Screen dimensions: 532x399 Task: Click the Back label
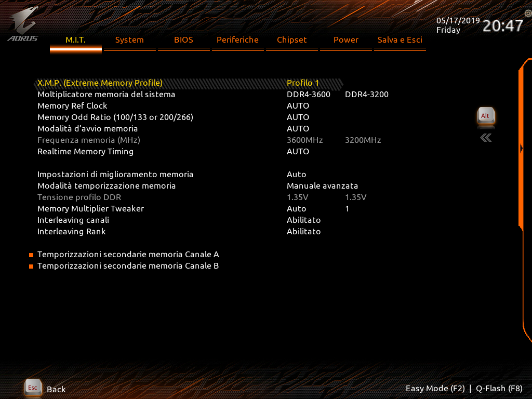(56, 390)
